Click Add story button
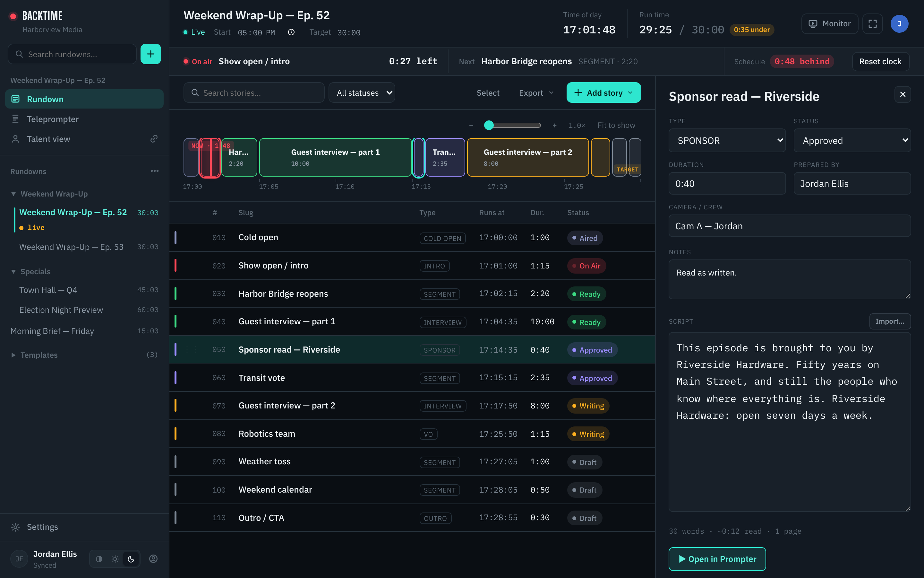 tap(603, 92)
